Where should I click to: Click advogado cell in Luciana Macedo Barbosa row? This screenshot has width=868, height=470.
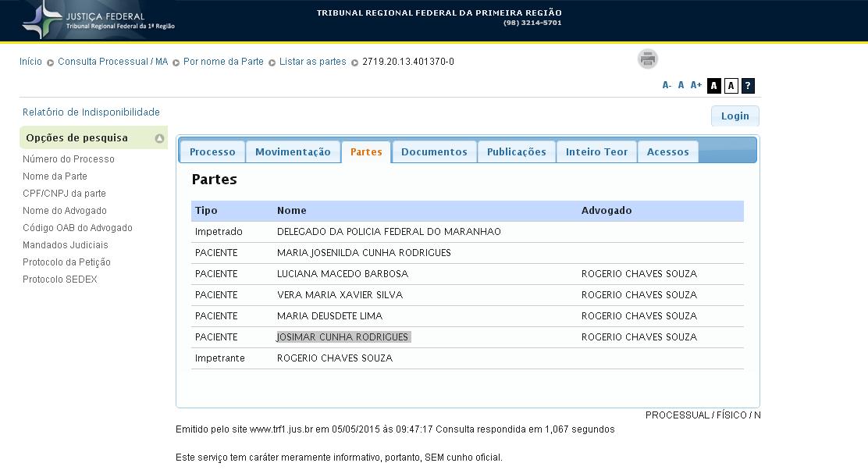pyautogui.click(x=639, y=273)
